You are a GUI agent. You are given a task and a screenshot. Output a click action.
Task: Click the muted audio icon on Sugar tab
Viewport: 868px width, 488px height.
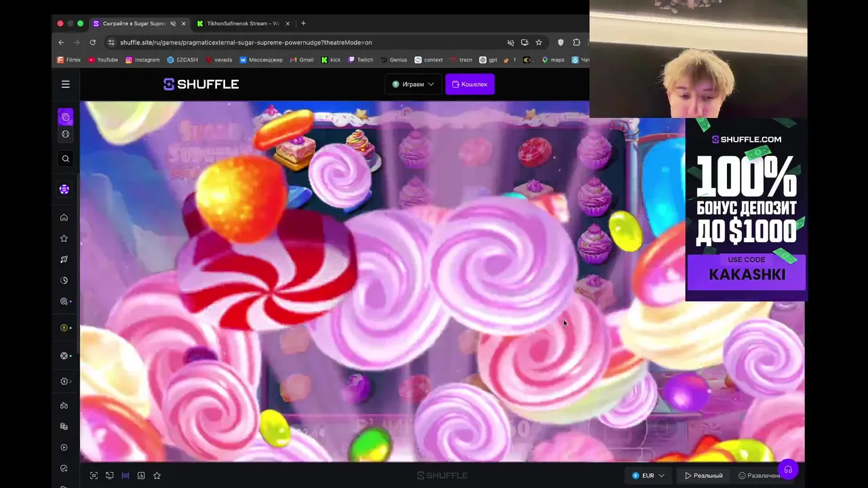point(173,24)
